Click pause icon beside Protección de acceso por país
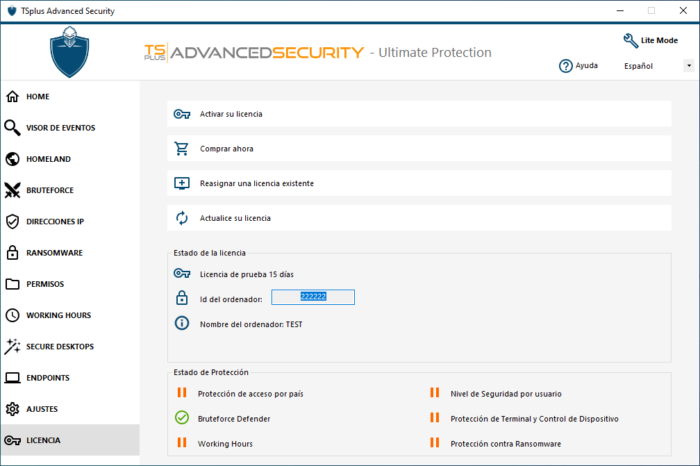The height and width of the screenshot is (466, 700). click(182, 392)
